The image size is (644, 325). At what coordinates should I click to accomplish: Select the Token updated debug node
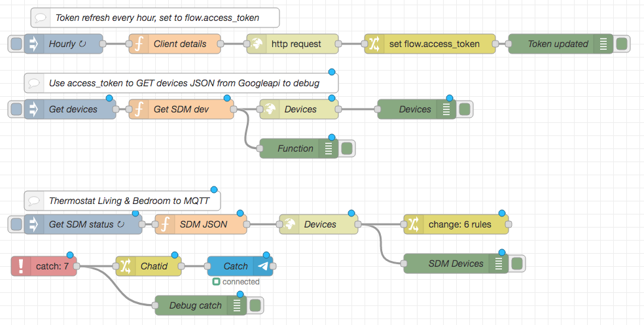tap(561, 44)
